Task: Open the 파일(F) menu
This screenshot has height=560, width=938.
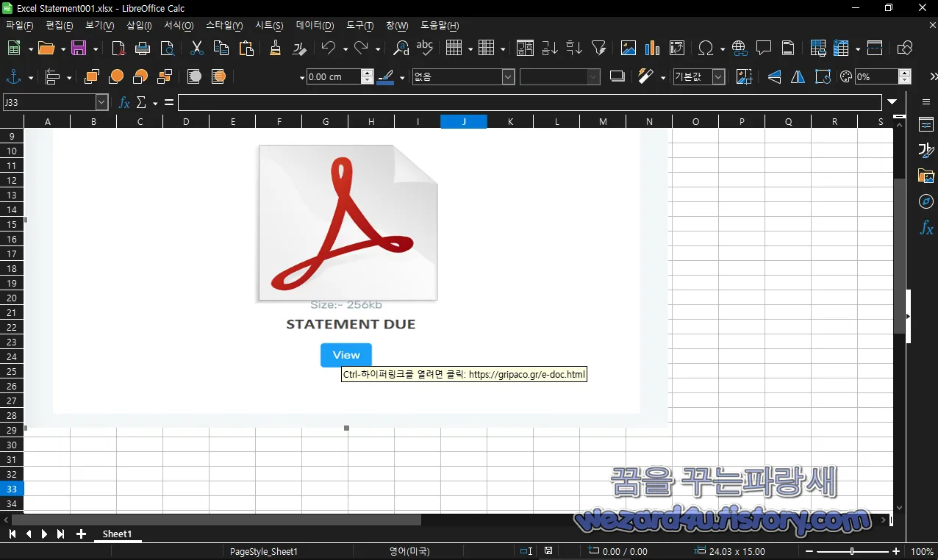Action: tap(20, 26)
